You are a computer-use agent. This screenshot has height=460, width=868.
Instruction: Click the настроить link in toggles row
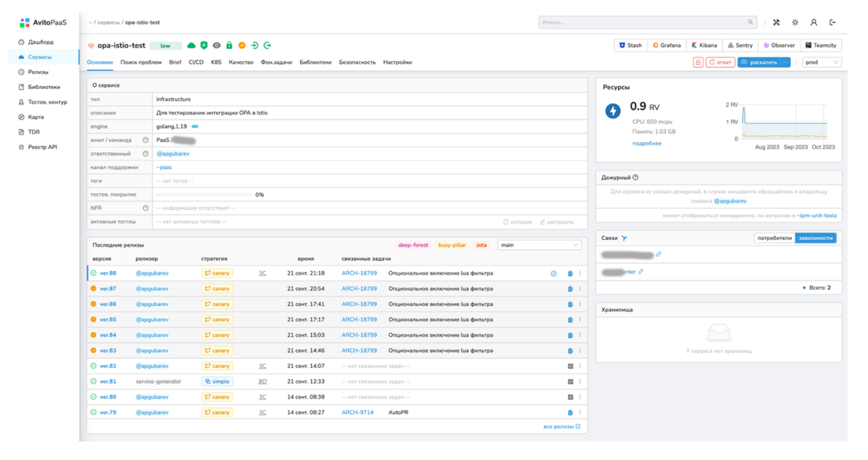click(x=557, y=222)
